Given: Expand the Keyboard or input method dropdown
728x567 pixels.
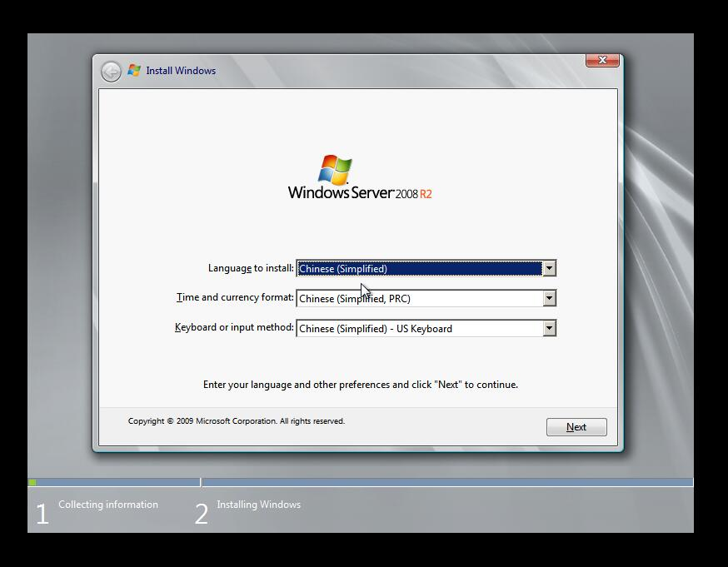Looking at the screenshot, I should 549,328.
